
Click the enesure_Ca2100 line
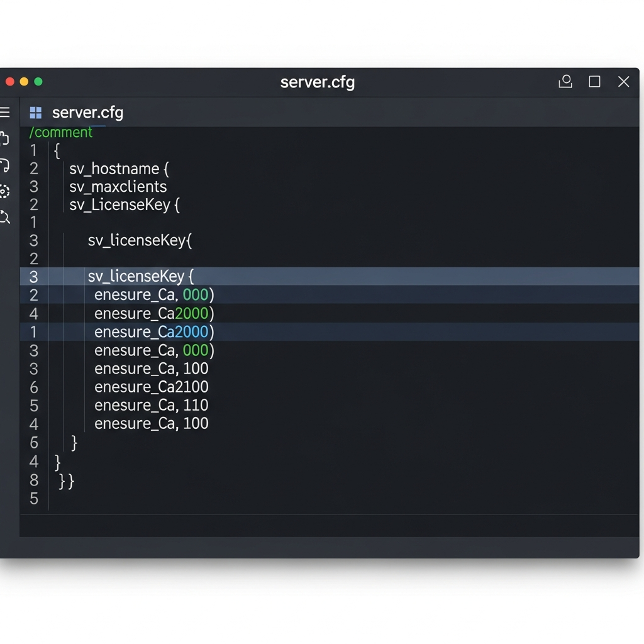click(151, 387)
